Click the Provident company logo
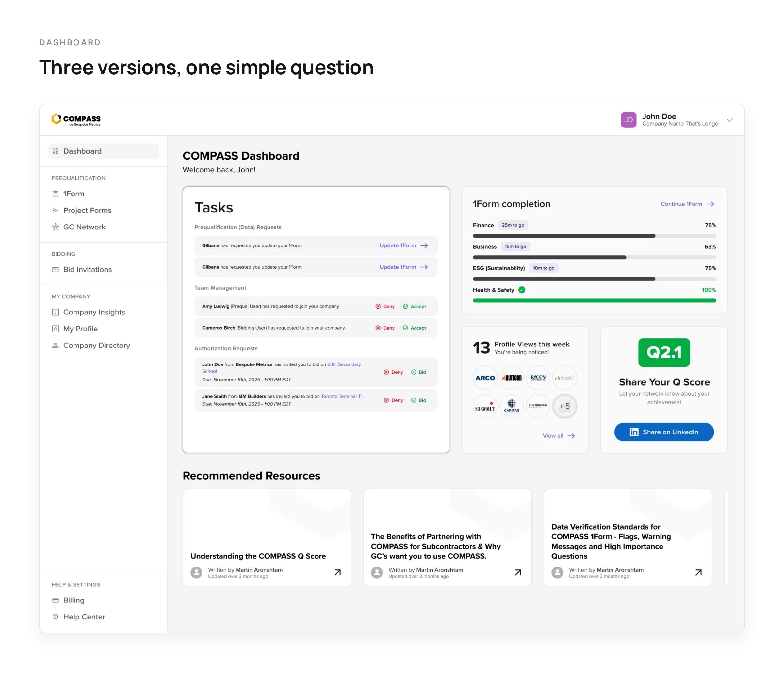 (x=564, y=378)
